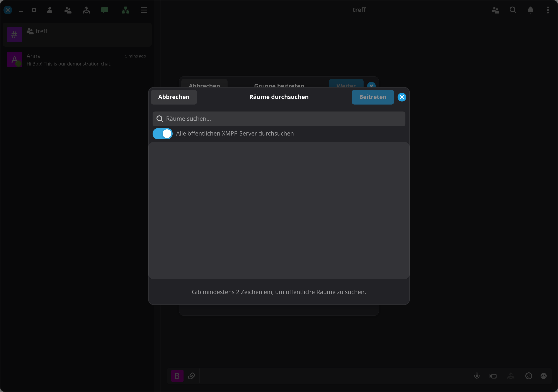The image size is (558, 392).
Task: Close the Räume durchsuchen dialog with X
Action: click(402, 97)
